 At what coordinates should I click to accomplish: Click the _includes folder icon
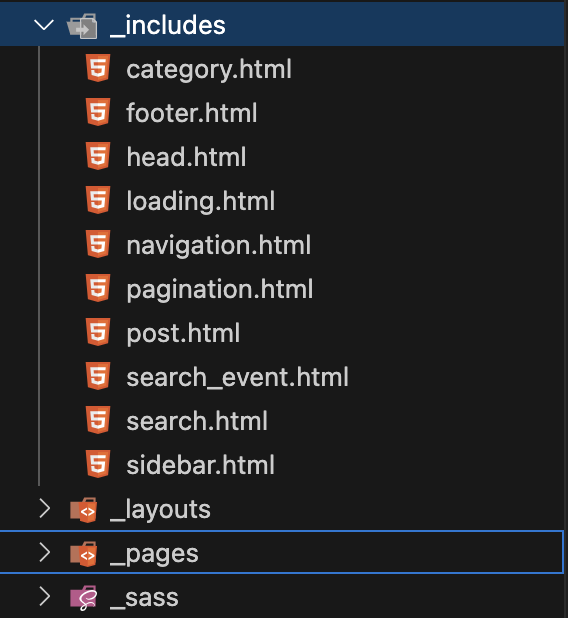[82, 26]
